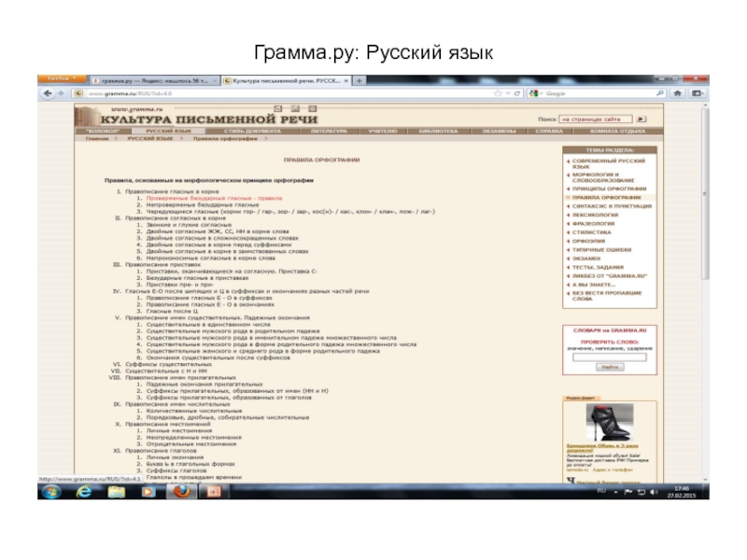747x560 pixels.
Task: Click the site search field 'на страницах сайта'
Action: pyautogui.click(x=596, y=119)
